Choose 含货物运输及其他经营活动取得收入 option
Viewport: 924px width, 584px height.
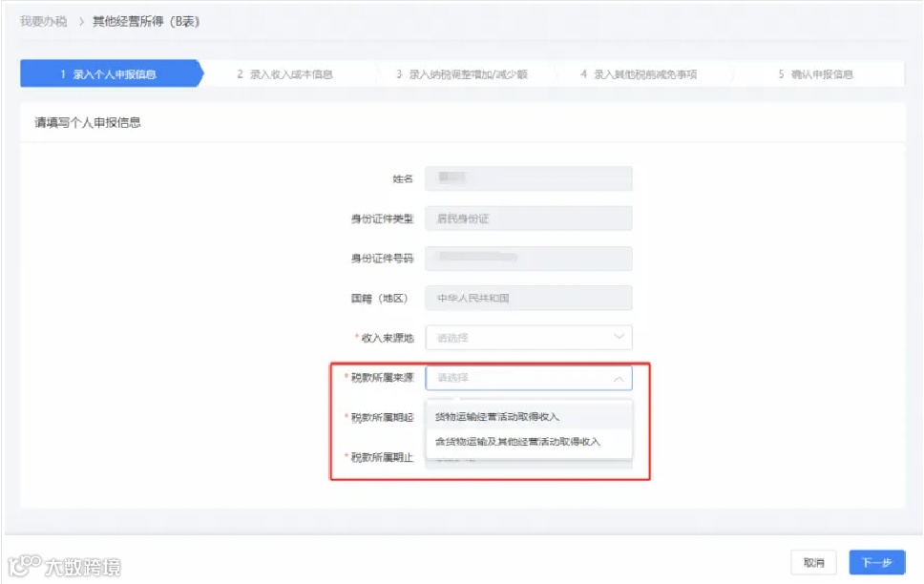529,442
